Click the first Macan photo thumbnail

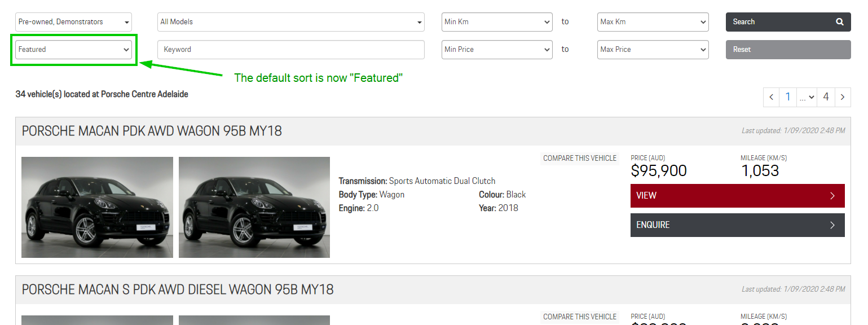(96, 207)
